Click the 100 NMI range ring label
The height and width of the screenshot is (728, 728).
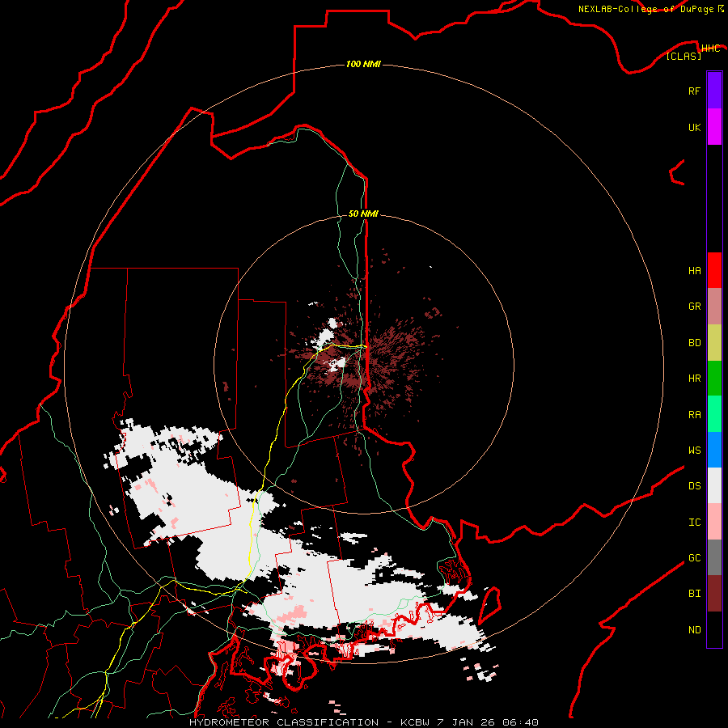coord(363,64)
